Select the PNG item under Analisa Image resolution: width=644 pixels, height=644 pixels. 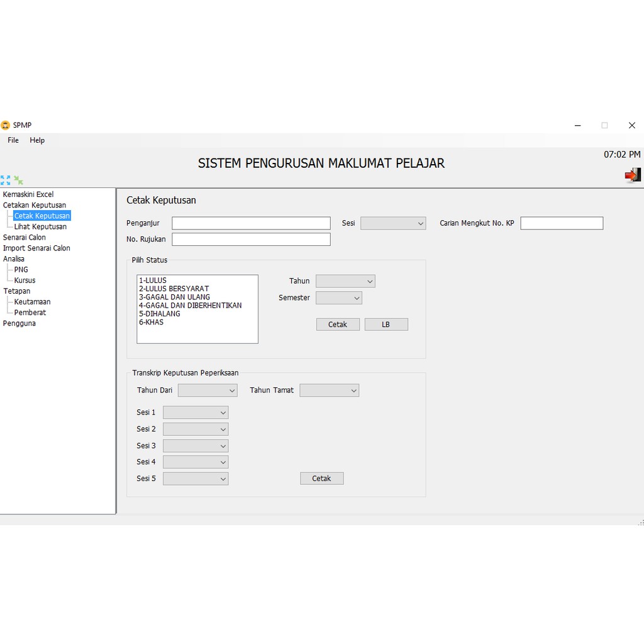point(21,270)
